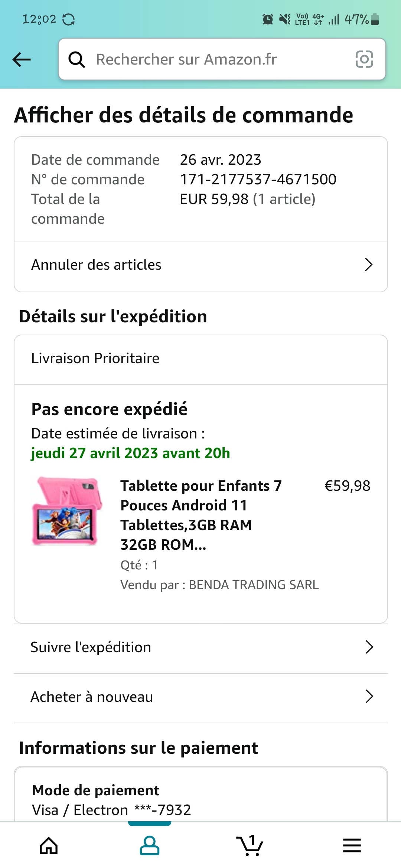Open Suivre l'expédition link
Image resolution: width=401 pixels, height=868 pixels.
click(x=91, y=647)
